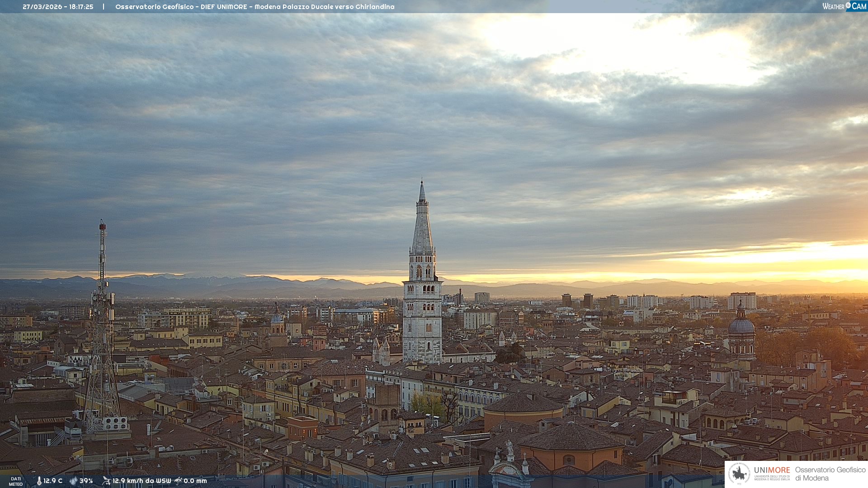Click the UNIMORE wordmark text
The image size is (868, 488).
[x=772, y=470]
